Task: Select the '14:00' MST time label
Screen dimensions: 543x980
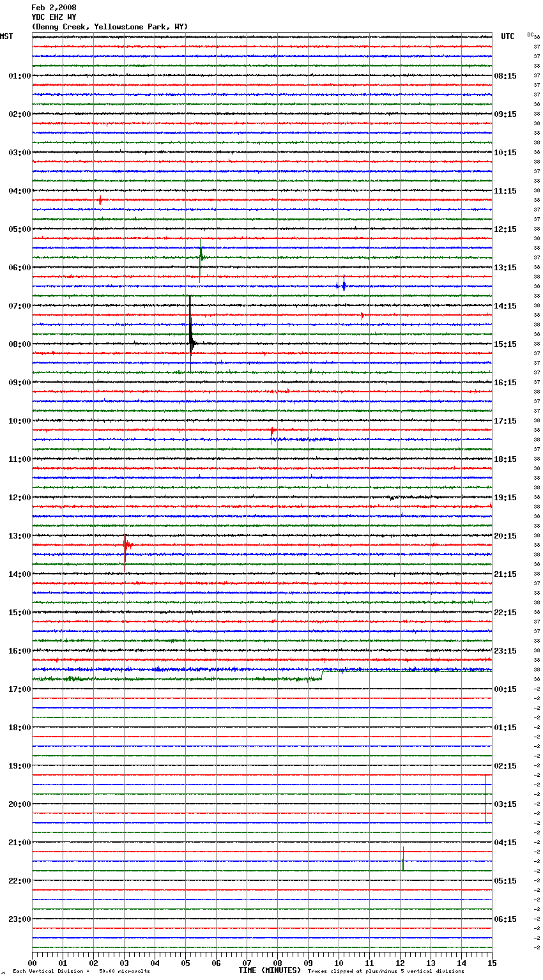Action: pos(20,574)
